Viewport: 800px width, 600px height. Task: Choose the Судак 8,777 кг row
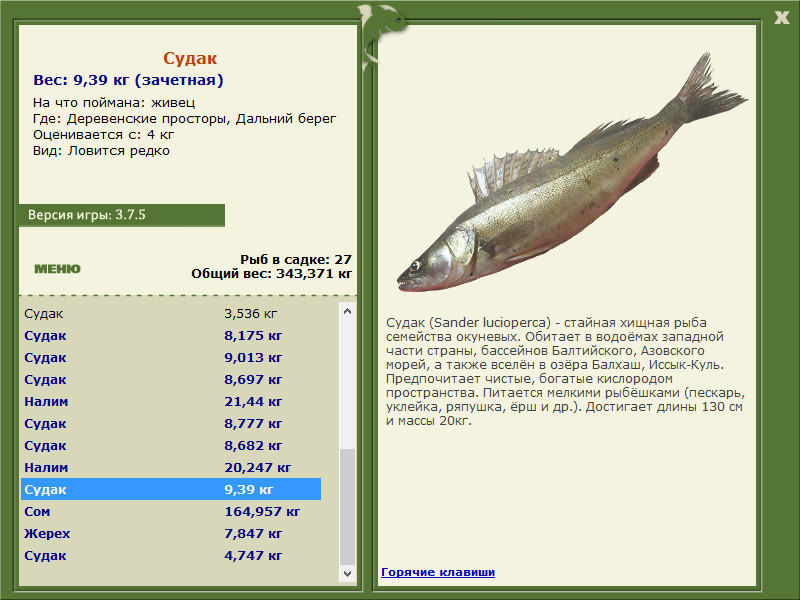[170, 424]
